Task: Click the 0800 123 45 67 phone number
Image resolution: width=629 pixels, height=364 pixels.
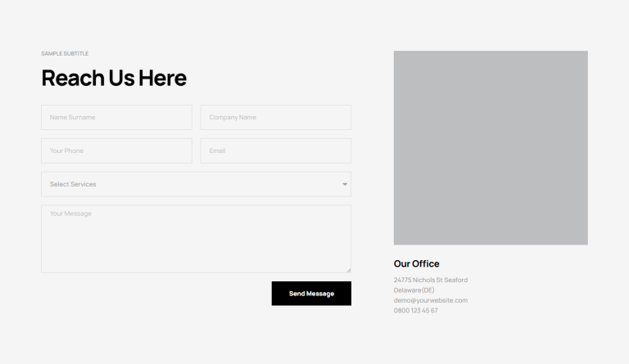Action: 415,311
